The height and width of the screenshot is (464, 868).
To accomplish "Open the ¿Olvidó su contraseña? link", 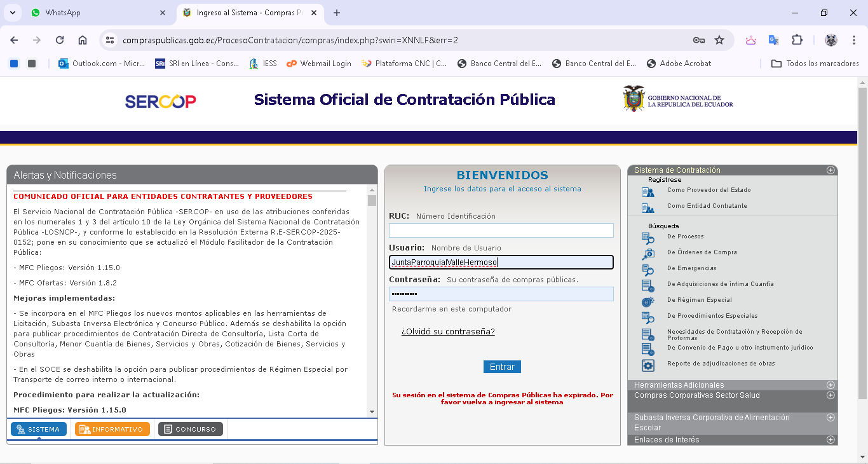I will click(x=447, y=332).
